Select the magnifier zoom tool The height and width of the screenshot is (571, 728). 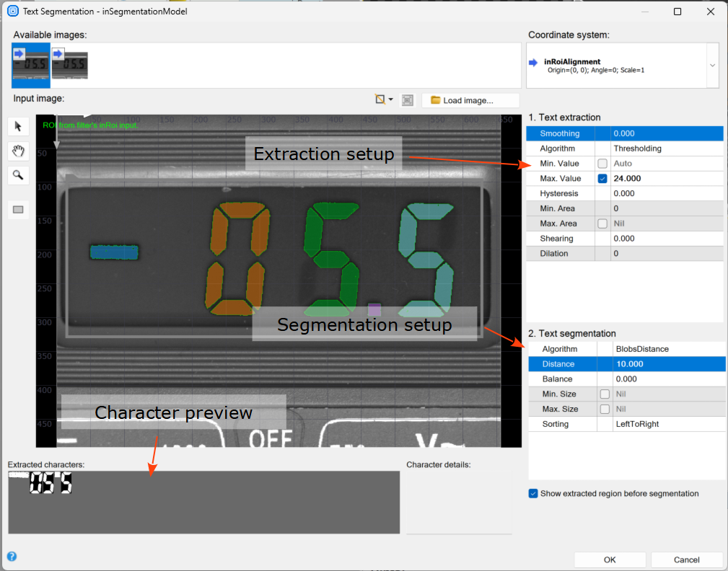18,174
